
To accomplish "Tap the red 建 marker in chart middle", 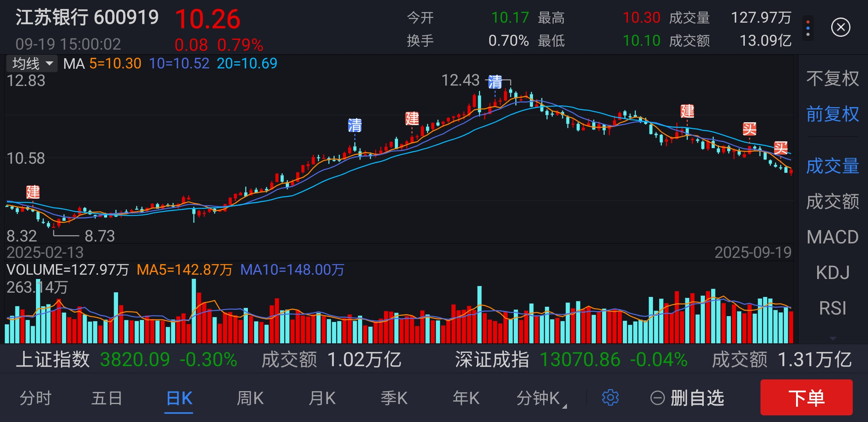I will [x=412, y=118].
